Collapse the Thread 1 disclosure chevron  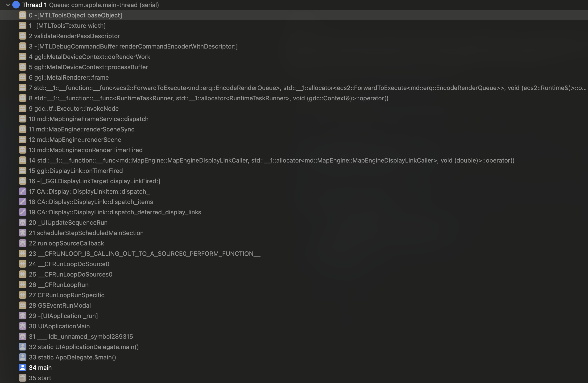(x=8, y=5)
